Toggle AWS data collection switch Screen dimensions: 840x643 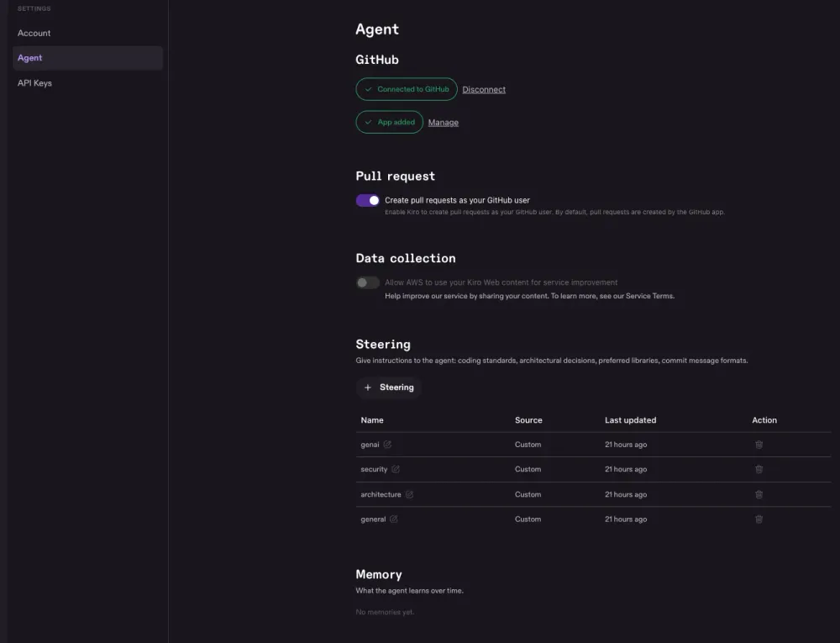point(368,282)
